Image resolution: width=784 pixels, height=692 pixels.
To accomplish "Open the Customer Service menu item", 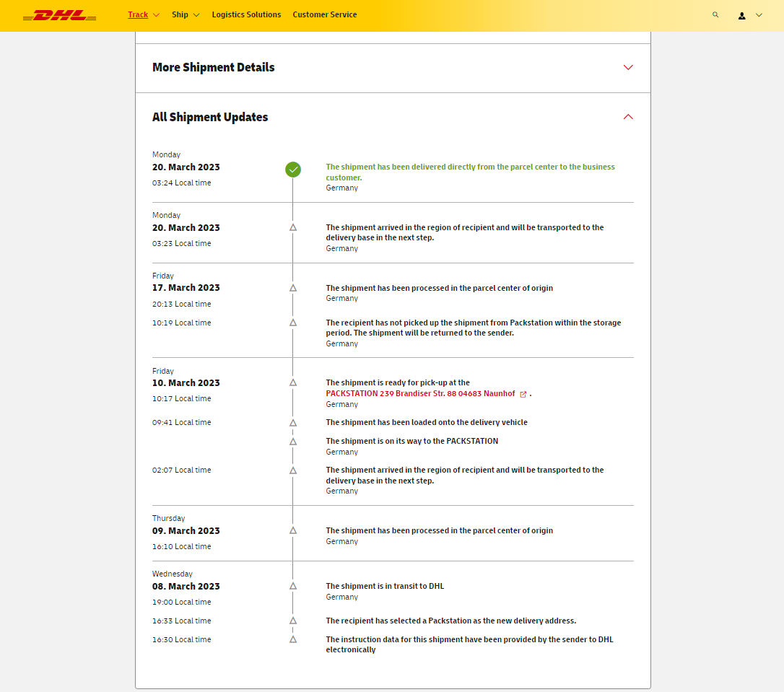I will pyautogui.click(x=324, y=14).
